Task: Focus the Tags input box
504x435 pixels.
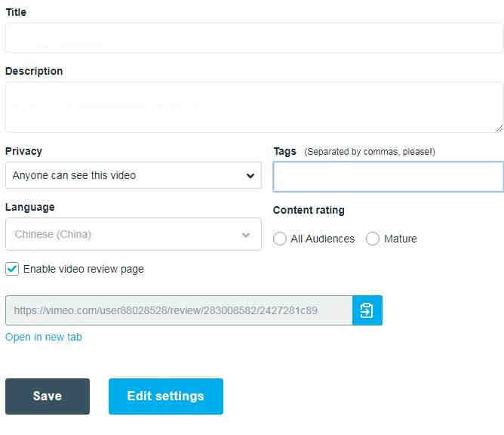Action: click(388, 177)
